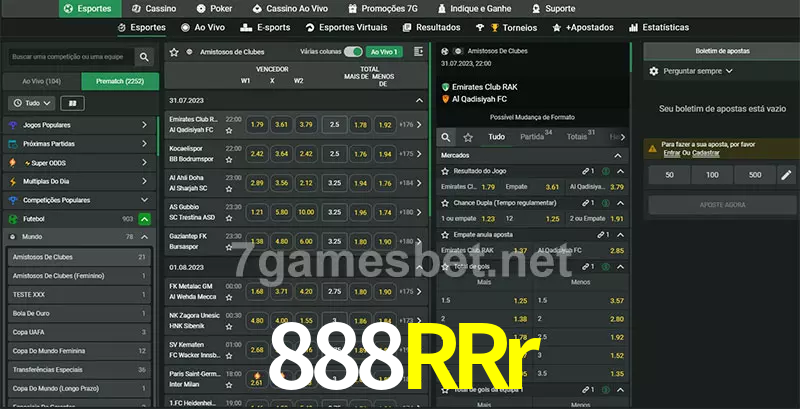The height and width of the screenshot is (409, 800).
Task: Click the Entrar login link
Action: click(671, 153)
